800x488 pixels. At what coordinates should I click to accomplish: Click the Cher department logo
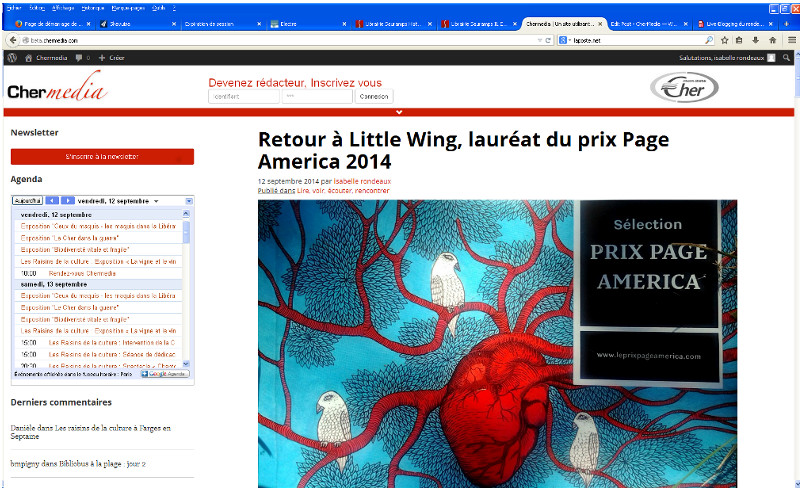point(683,87)
